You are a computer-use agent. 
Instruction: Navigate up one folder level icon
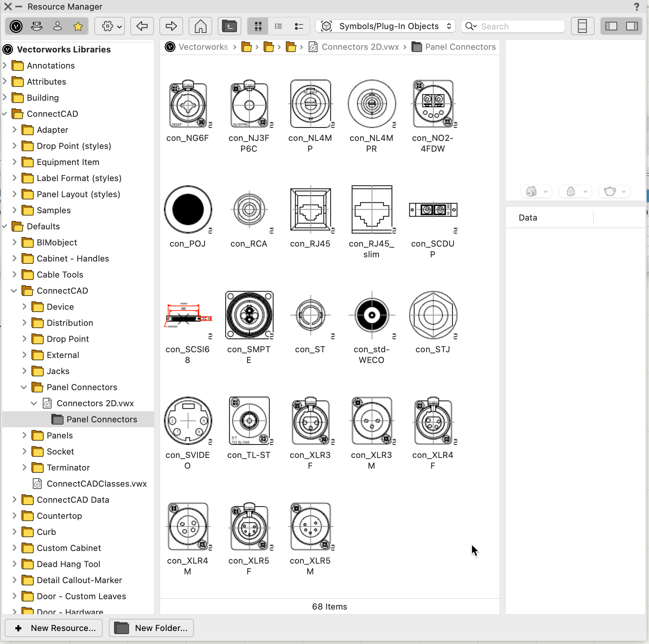229,26
